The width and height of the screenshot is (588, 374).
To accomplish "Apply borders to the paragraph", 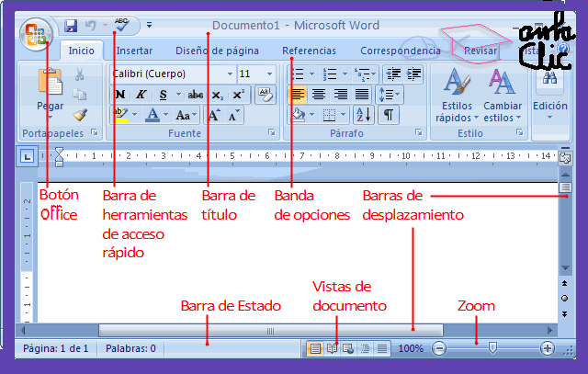I will tap(329, 115).
